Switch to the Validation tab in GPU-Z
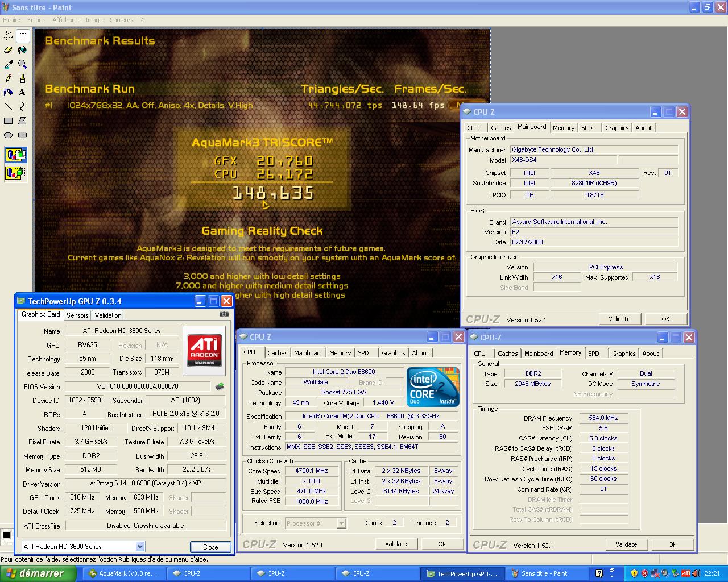Image resolution: width=728 pixels, height=582 pixels. [x=108, y=315]
